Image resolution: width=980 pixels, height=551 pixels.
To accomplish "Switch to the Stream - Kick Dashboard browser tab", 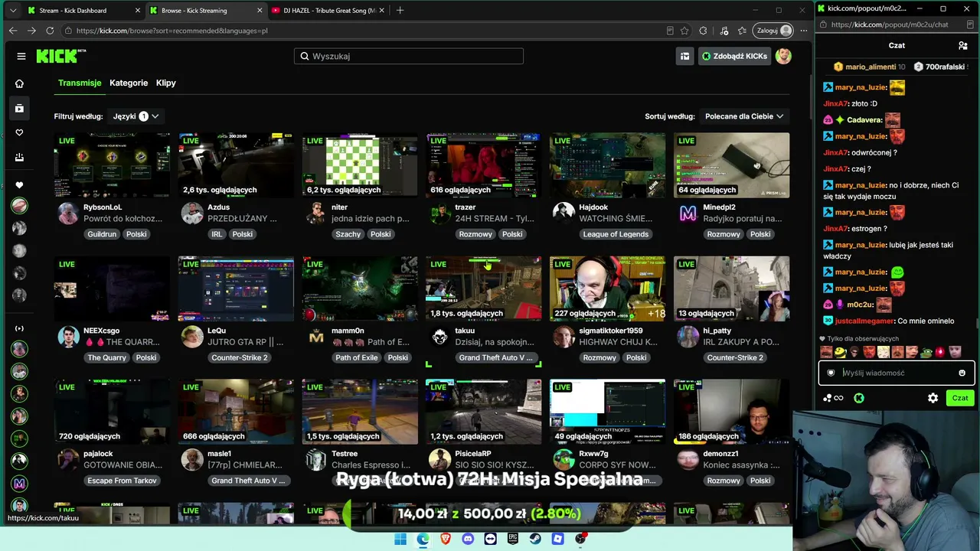I will [x=82, y=11].
